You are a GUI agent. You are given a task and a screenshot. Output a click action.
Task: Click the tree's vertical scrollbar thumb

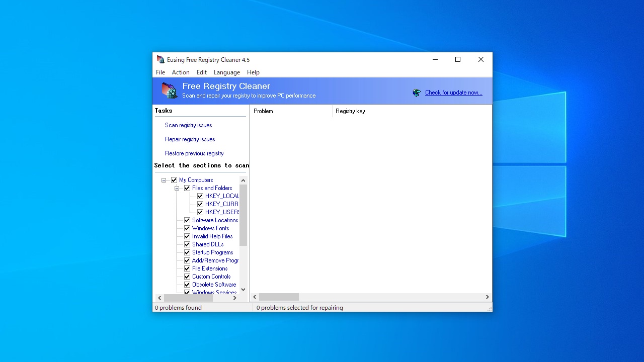[x=243, y=215]
